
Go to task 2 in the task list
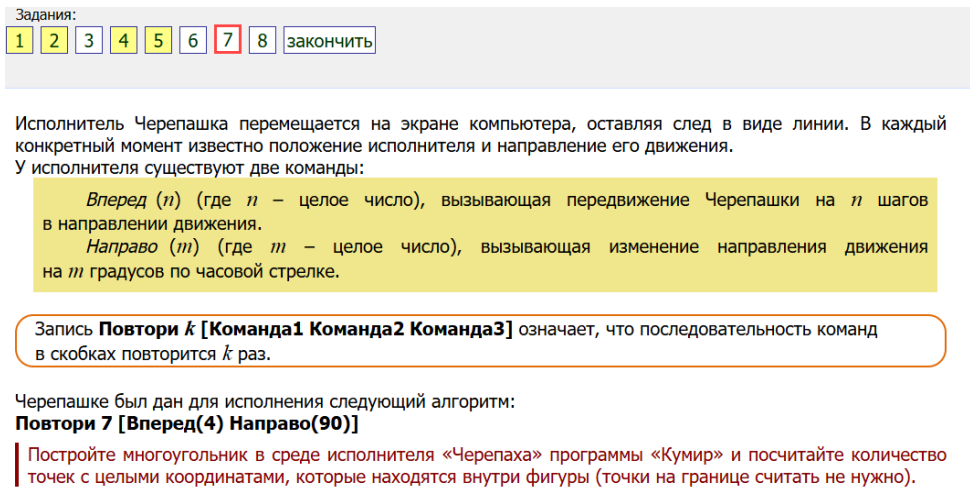(x=54, y=41)
